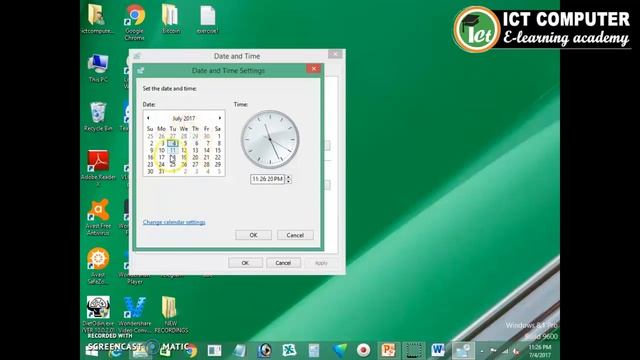Select the This PC desktop icon
The image size is (640, 360).
click(98, 69)
